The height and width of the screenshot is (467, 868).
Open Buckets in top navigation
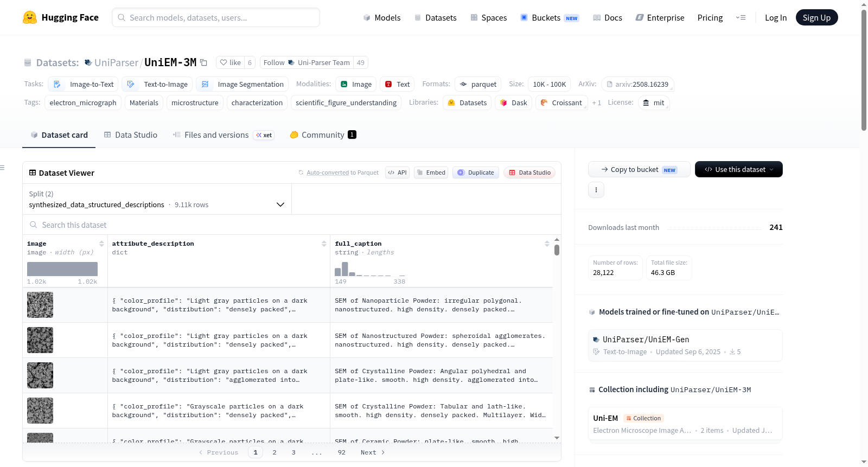(x=550, y=18)
